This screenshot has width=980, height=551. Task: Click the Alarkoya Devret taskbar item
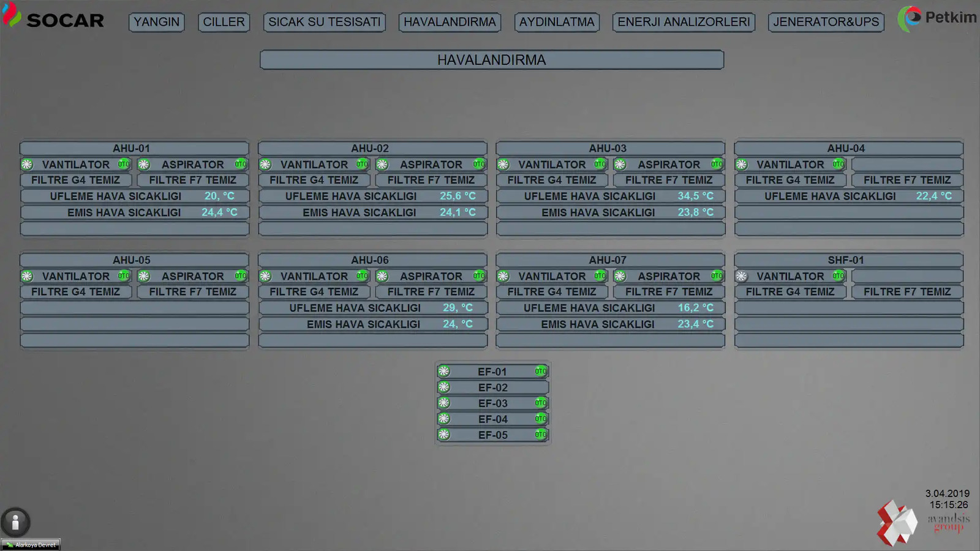coord(31,544)
